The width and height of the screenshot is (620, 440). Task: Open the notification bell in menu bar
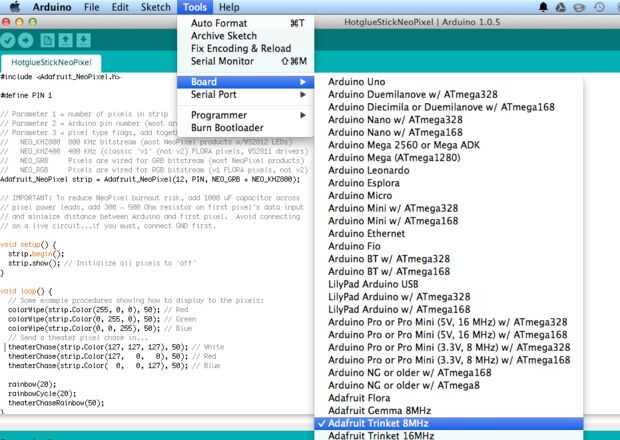pos(543,7)
